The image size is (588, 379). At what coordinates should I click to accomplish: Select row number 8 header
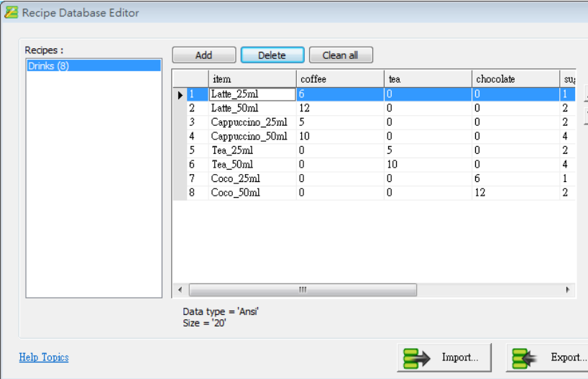pyautogui.click(x=198, y=193)
